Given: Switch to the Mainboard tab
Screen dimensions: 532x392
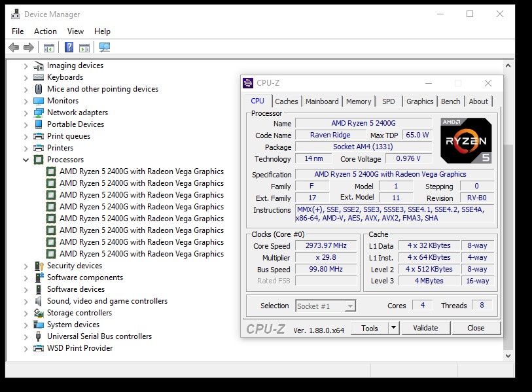Looking at the screenshot, I should [x=322, y=101].
